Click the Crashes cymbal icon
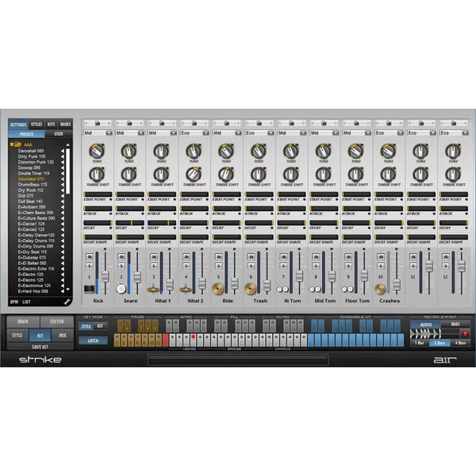Image resolution: width=476 pixels, height=476 pixels. click(380, 289)
